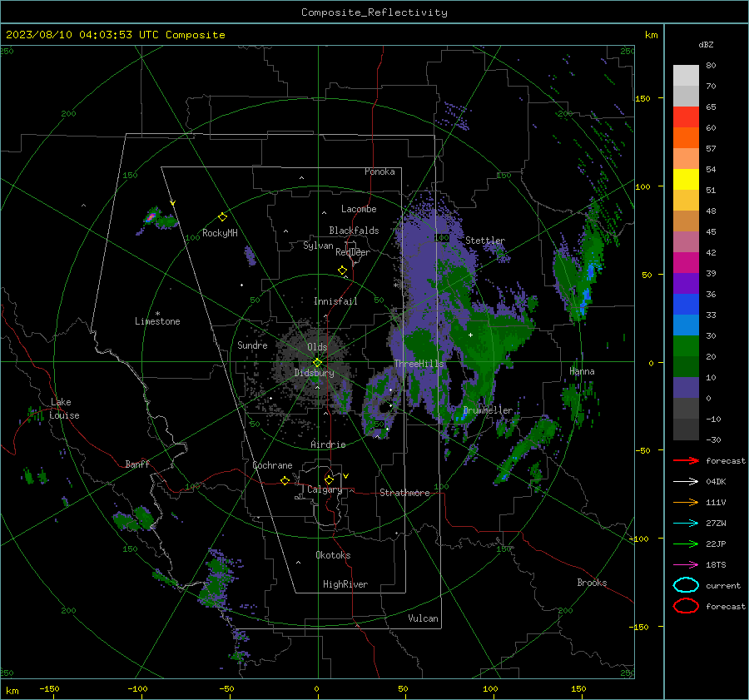Click the Limestone label

157,321
